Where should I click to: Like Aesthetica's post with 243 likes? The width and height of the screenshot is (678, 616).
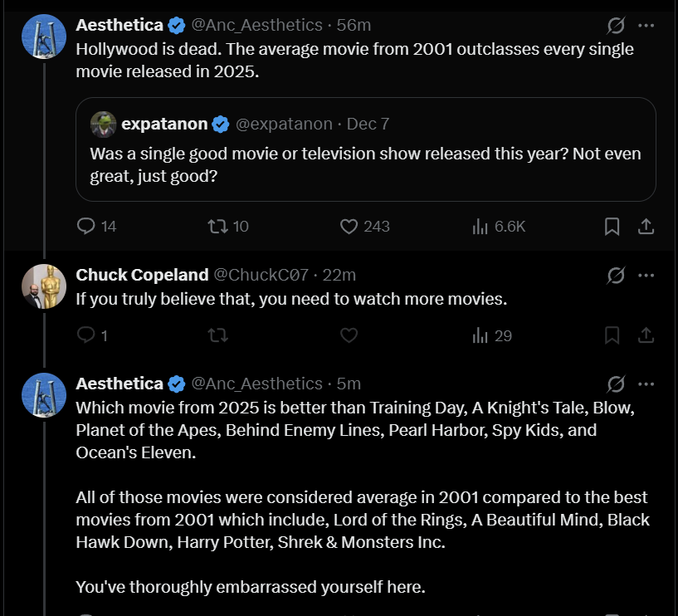(349, 226)
